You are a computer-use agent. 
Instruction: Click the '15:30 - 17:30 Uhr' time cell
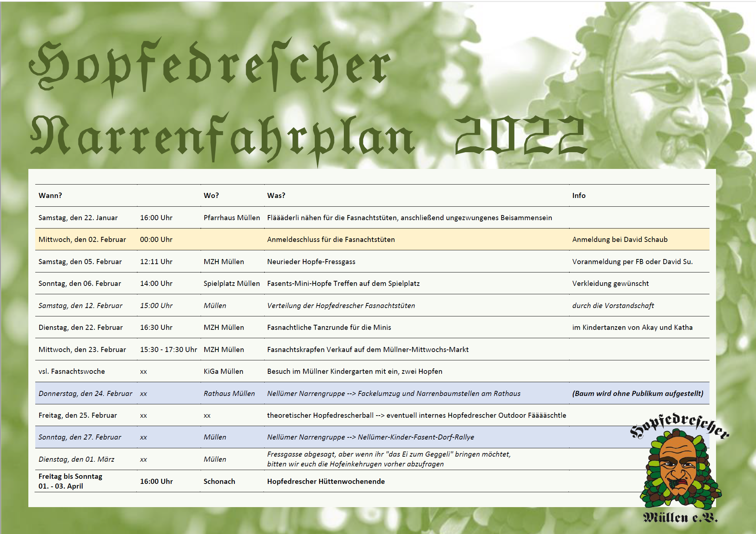169,349
